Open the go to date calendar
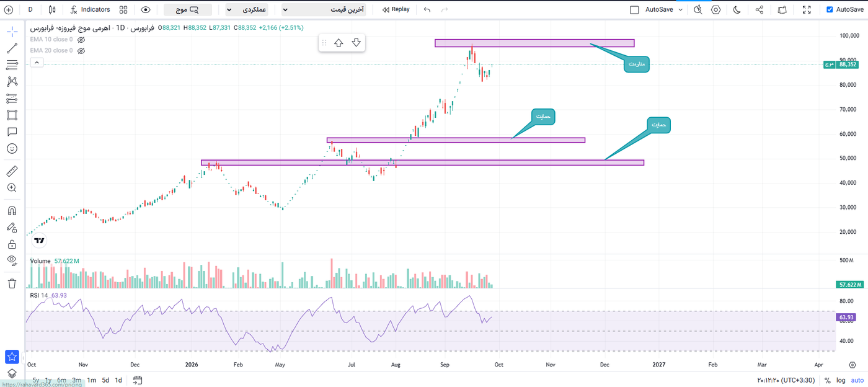The width and height of the screenshot is (868, 387). (x=138, y=380)
